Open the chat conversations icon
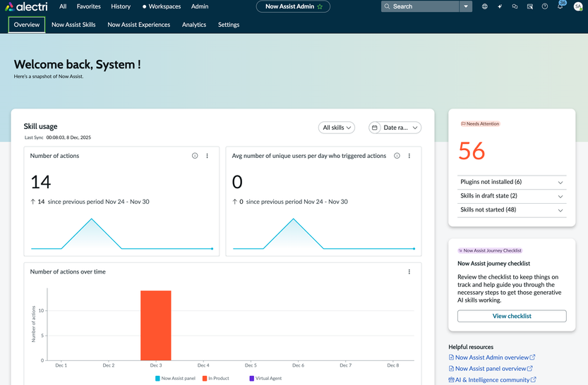 515,6
